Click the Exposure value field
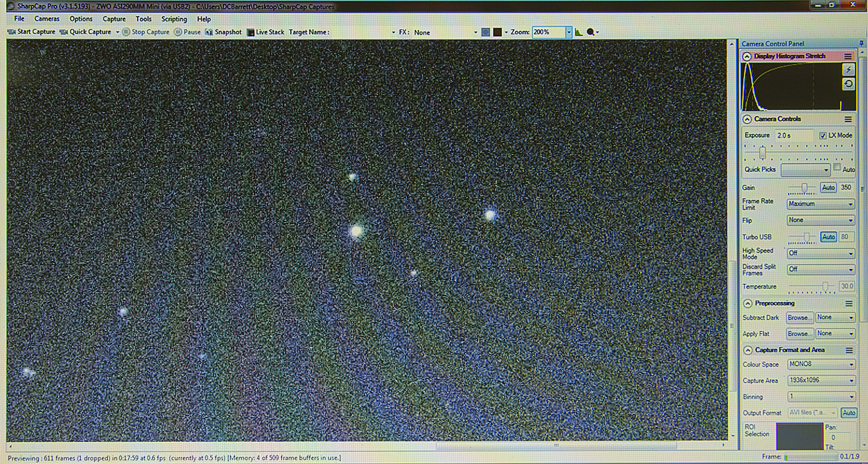The height and width of the screenshot is (464, 868). click(794, 135)
